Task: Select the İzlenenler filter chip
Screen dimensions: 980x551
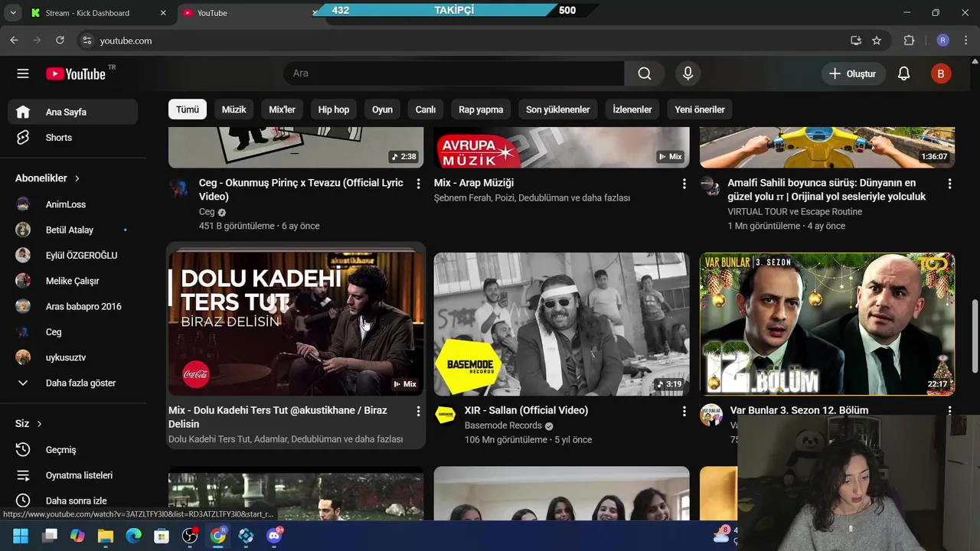Action: coord(632,109)
